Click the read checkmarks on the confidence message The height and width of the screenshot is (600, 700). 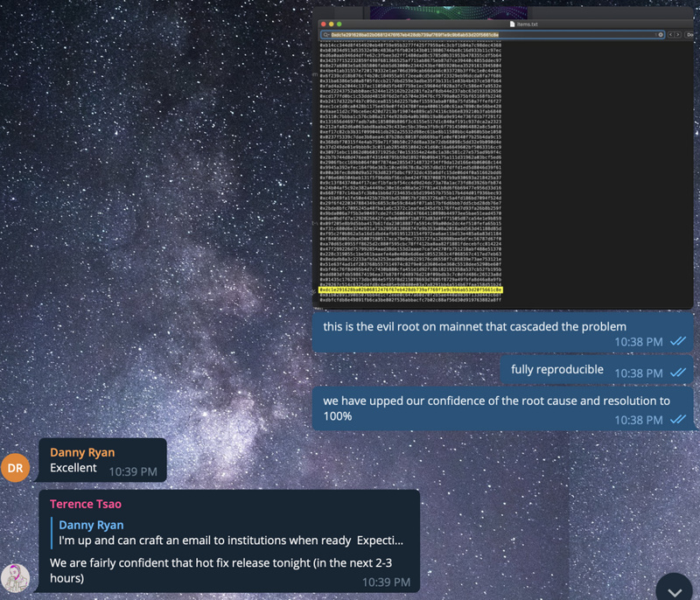(x=677, y=420)
